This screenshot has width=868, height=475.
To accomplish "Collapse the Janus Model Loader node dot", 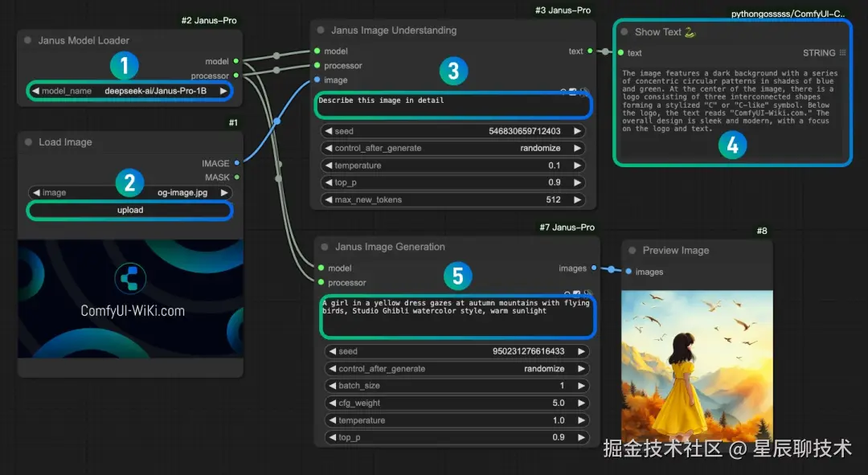I will point(27,40).
